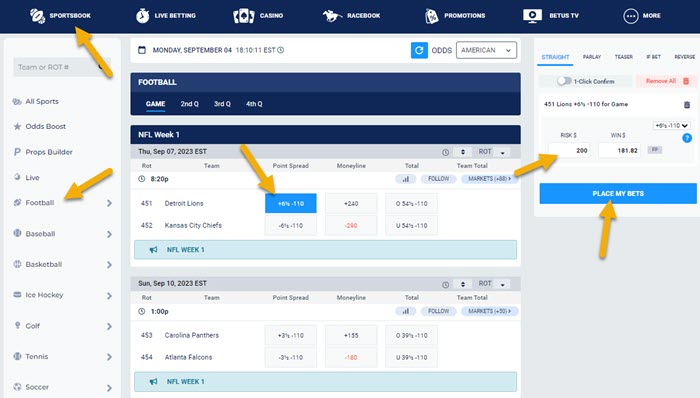Open the BetUS TV monitor icon

point(532,16)
